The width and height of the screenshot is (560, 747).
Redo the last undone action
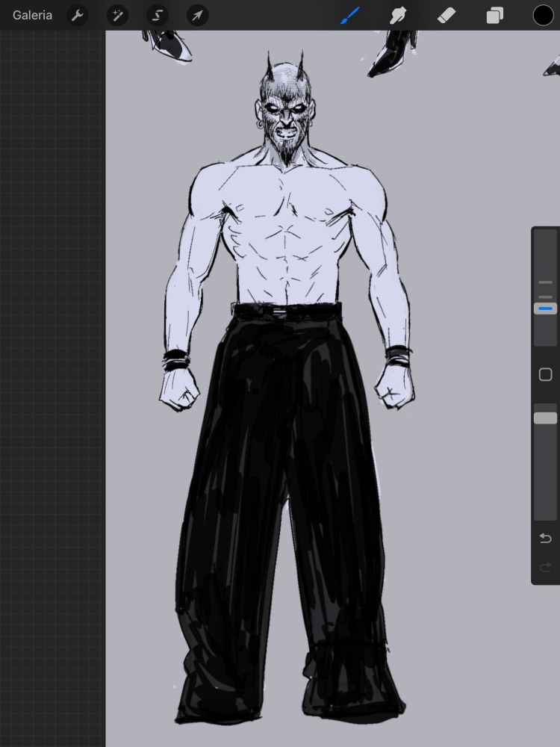545,567
